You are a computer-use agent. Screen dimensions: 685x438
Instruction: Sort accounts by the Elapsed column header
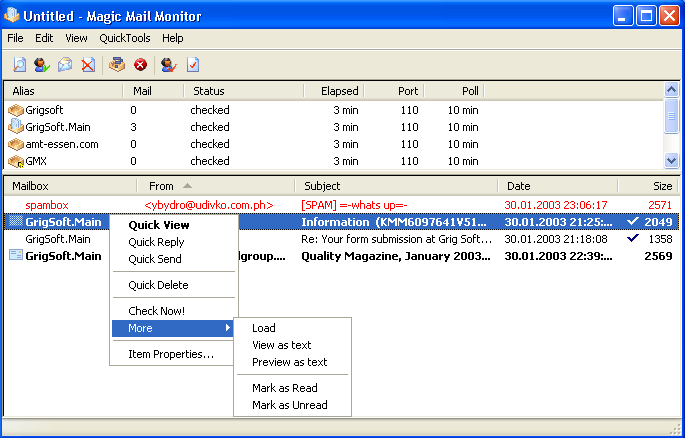click(334, 91)
